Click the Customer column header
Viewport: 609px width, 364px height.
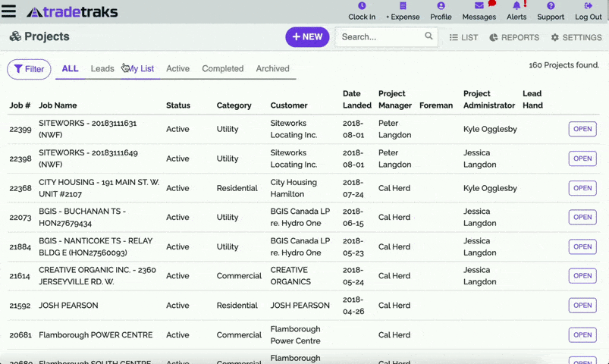pos(289,105)
